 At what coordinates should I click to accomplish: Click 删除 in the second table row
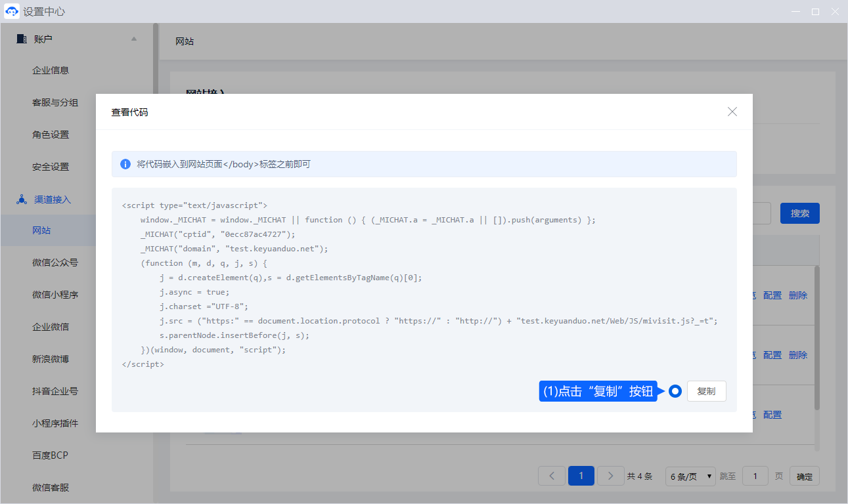798,355
